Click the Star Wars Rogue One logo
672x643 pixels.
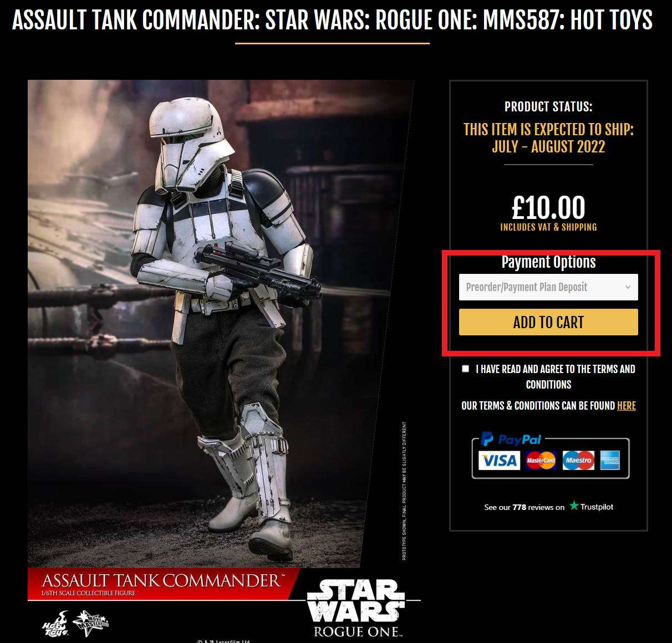(x=356, y=609)
